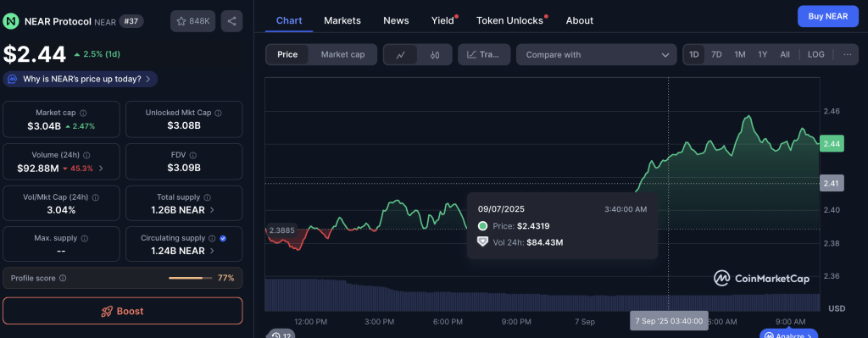Screen dimensions: 868x338
Task: Click the 2.41 crosshair price label
Action: [832, 183]
